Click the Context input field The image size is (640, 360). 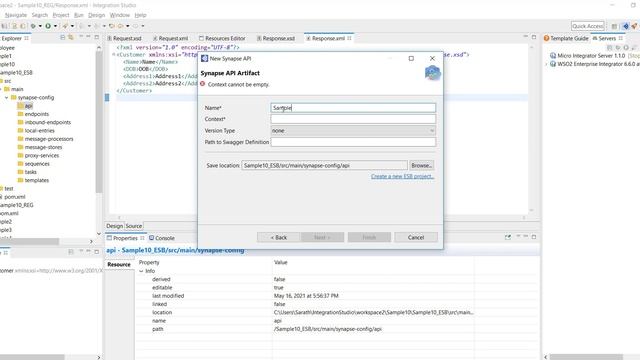point(353,119)
